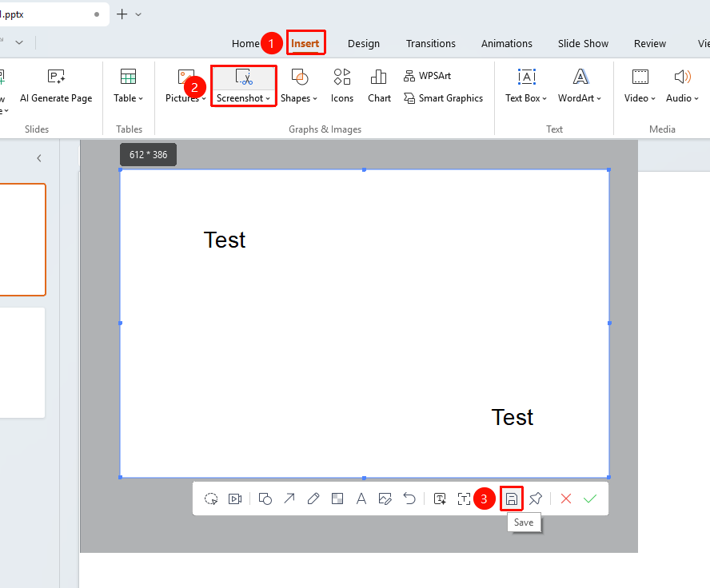Open the image edit tool in screenshot toolbar
The height and width of the screenshot is (588, 710).
(x=385, y=499)
